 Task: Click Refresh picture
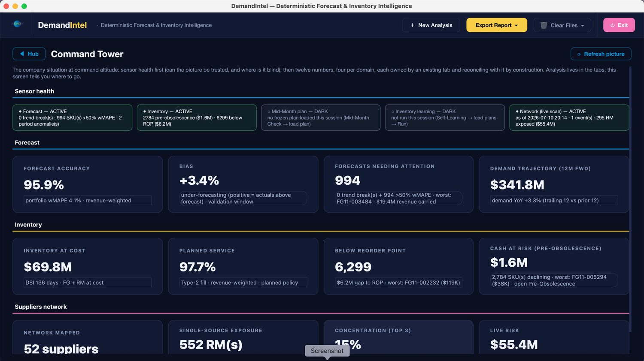601,54
